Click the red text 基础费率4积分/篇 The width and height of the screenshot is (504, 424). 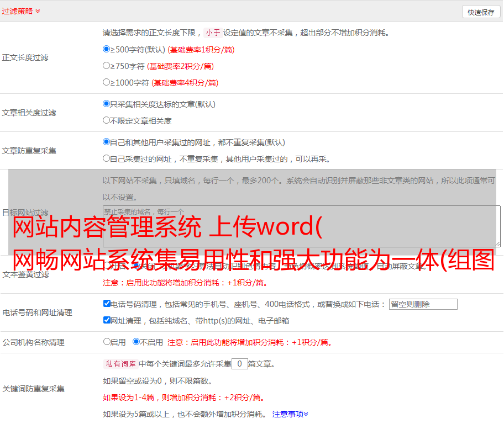pyautogui.click(x=185, y=83)
